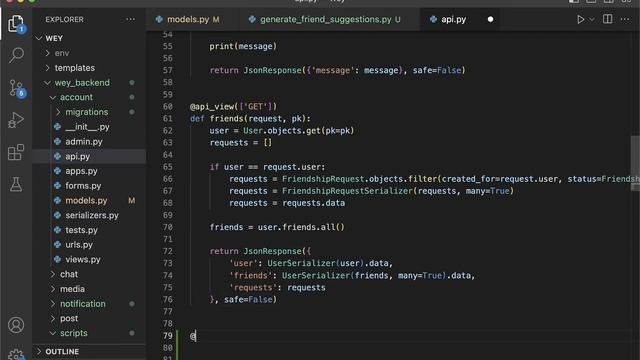This screenshot has width=640, height=360.
Task: Open editor more actions ellipsis
Action: tap(625, 19)
